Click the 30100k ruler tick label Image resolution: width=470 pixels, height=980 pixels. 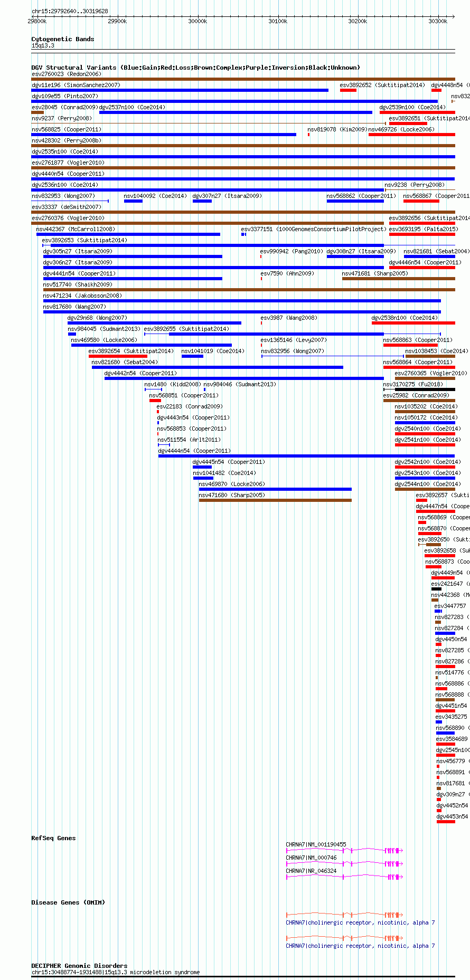tap(278, 21)
